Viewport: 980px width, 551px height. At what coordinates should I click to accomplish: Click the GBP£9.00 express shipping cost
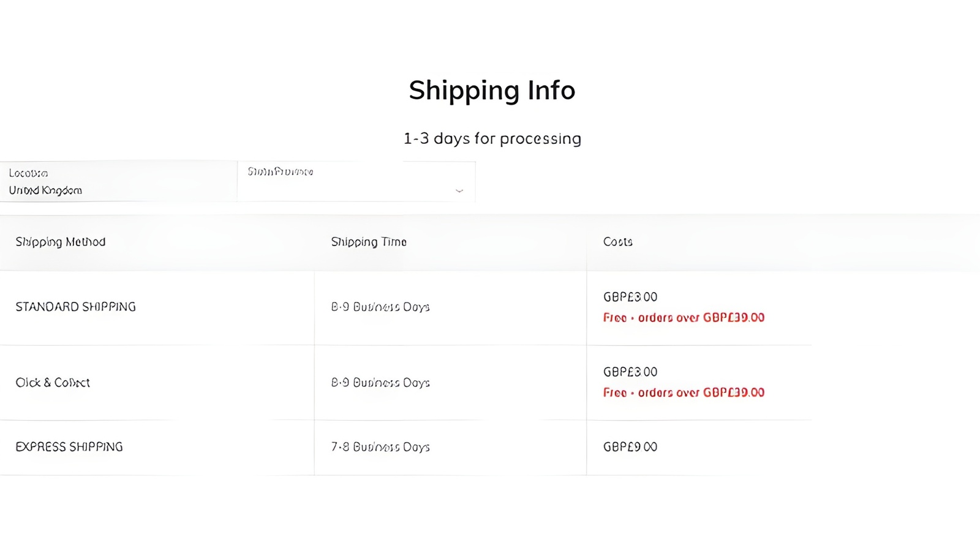[x=630, y=447]
